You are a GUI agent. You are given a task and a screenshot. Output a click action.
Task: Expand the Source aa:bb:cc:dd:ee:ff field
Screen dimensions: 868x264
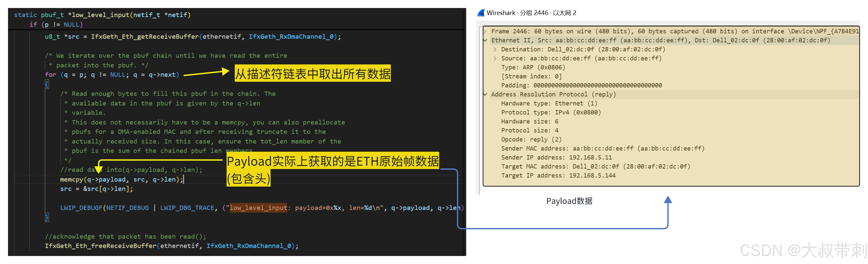click(495, 59)
